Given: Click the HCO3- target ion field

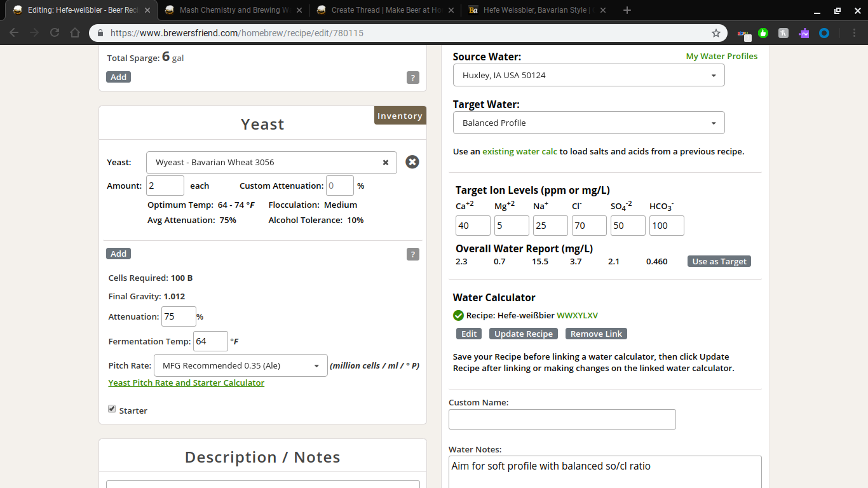Looking at the screenshot, I should point(667,226).
